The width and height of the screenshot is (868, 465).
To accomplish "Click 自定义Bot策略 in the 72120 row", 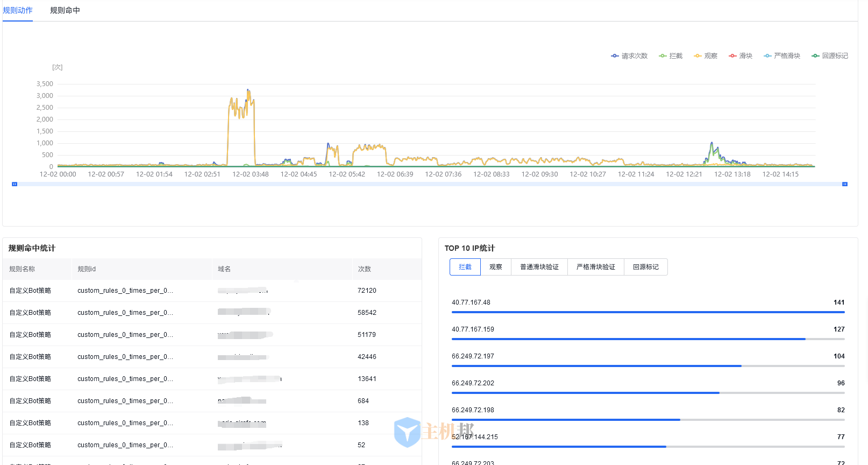I will [30, 291].
